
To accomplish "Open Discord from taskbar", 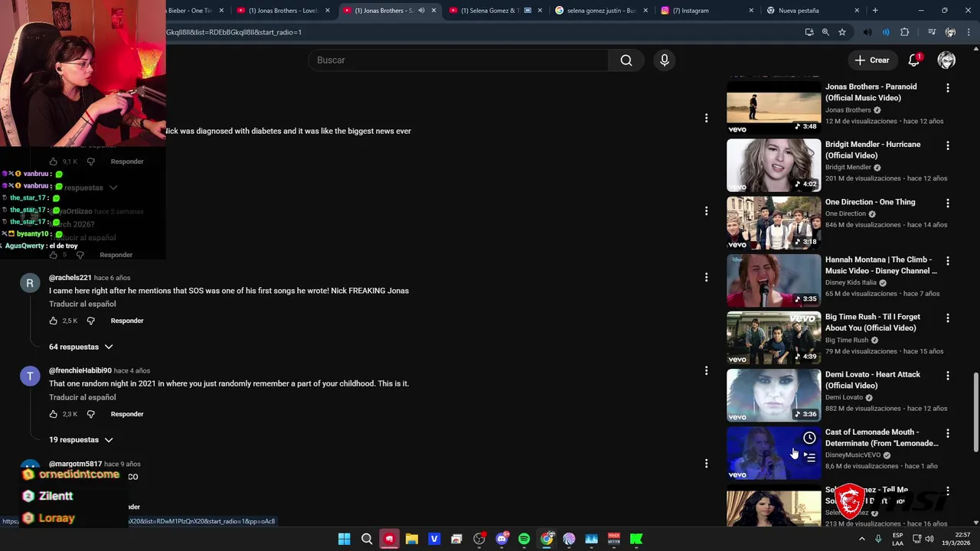I will pos(501,539).
